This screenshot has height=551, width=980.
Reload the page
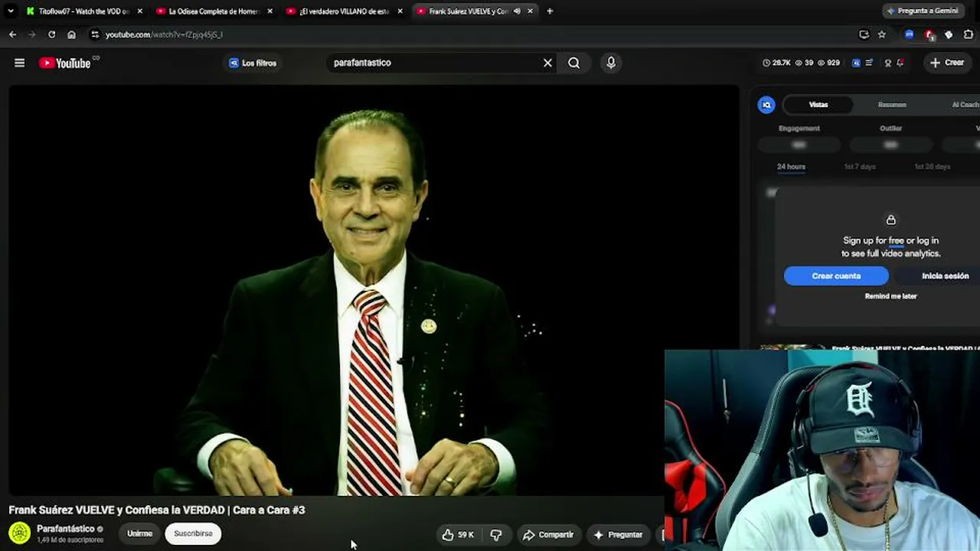coord(51,34)
